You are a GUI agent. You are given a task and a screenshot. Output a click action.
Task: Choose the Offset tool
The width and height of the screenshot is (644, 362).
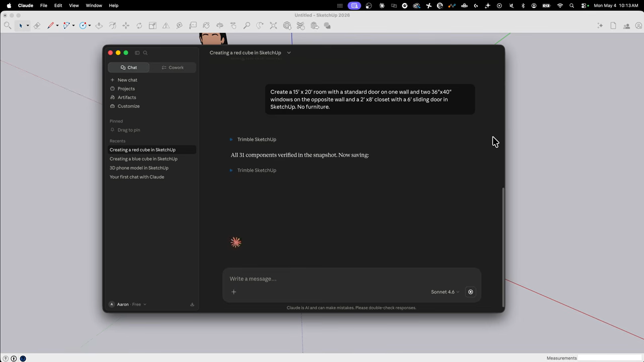coord(112,25)
